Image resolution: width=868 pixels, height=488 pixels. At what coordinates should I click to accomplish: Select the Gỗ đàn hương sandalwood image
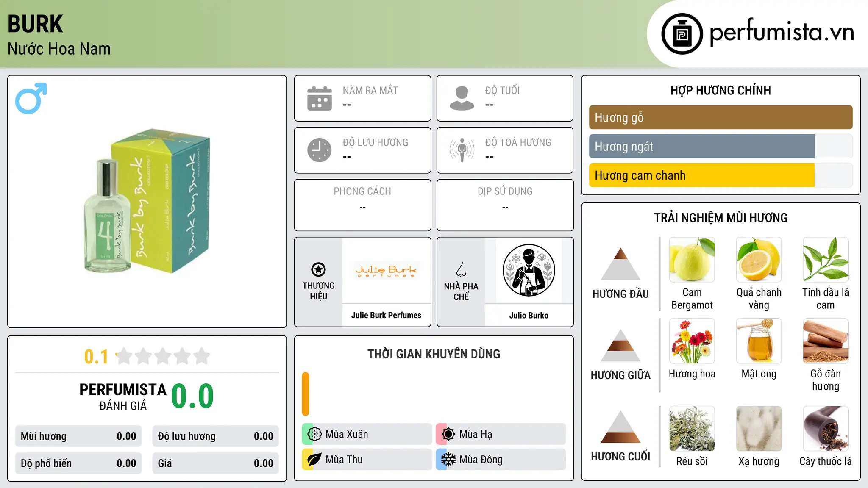click(826, 341)
